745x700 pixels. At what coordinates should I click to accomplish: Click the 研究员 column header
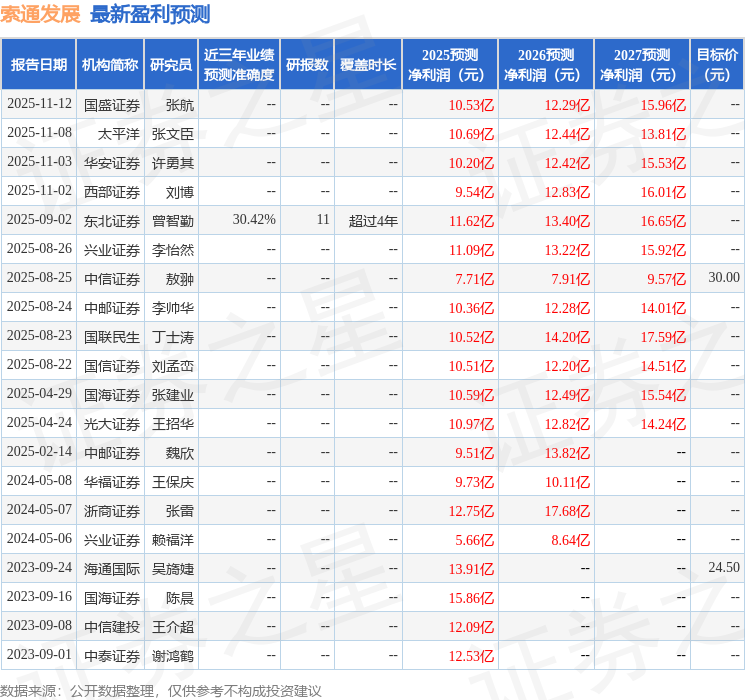pyautogui.click(x=171, y=65)
